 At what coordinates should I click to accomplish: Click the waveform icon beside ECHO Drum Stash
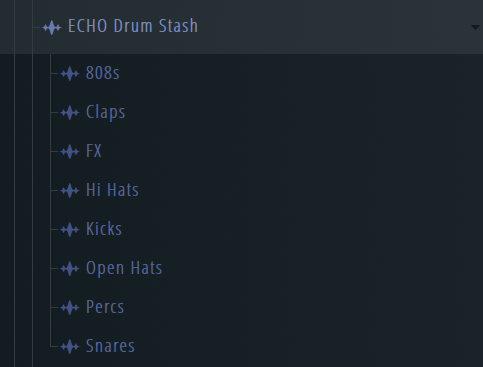[52, 28]
